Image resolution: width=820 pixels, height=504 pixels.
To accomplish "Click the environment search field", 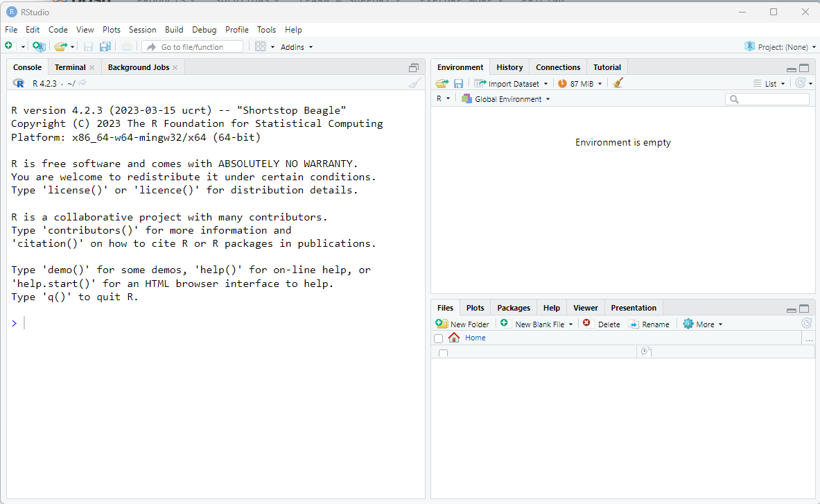I will (x=767, y=99).
